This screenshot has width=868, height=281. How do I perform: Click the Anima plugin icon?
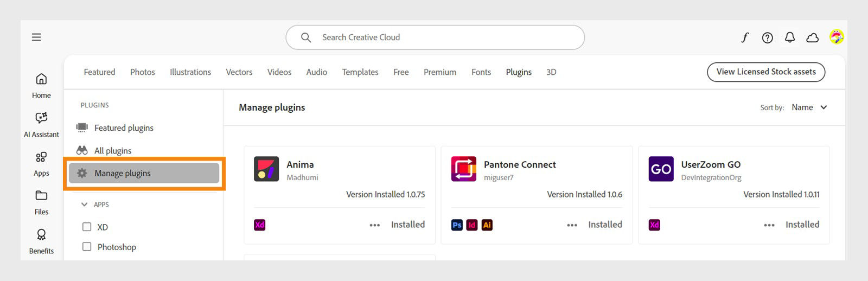266,169
